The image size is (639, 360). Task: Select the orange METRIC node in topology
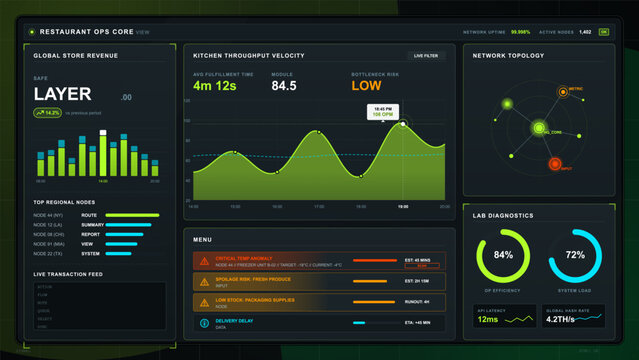pyautogui.click(x=563, y=92)
